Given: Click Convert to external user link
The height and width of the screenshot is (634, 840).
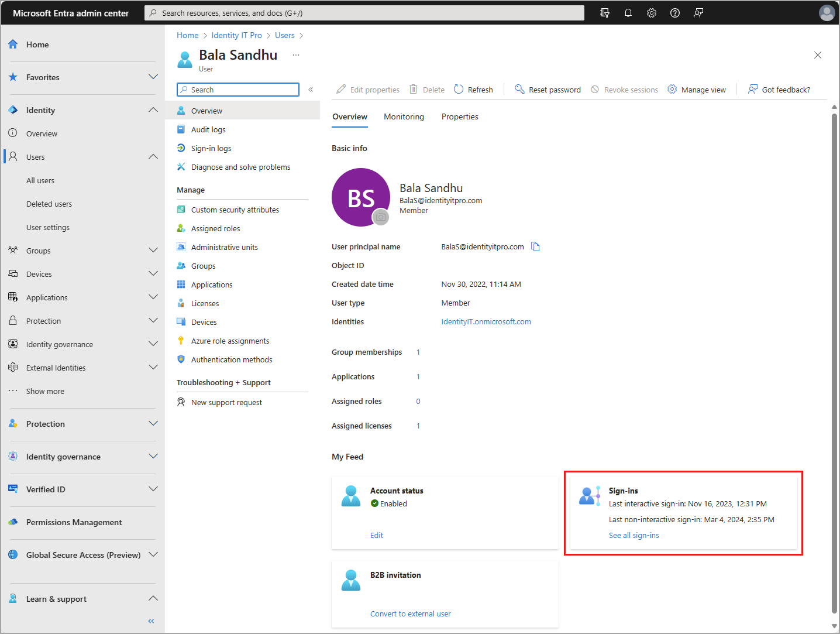Looking at the screenshot, I should point(410,614).
